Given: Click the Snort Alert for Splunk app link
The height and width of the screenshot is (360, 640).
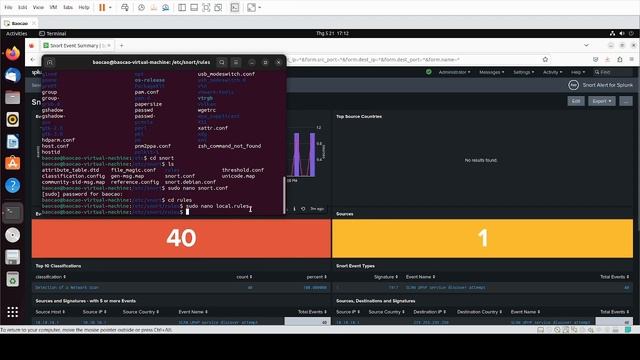Looking at the screenshot, I should pos(601,85).
